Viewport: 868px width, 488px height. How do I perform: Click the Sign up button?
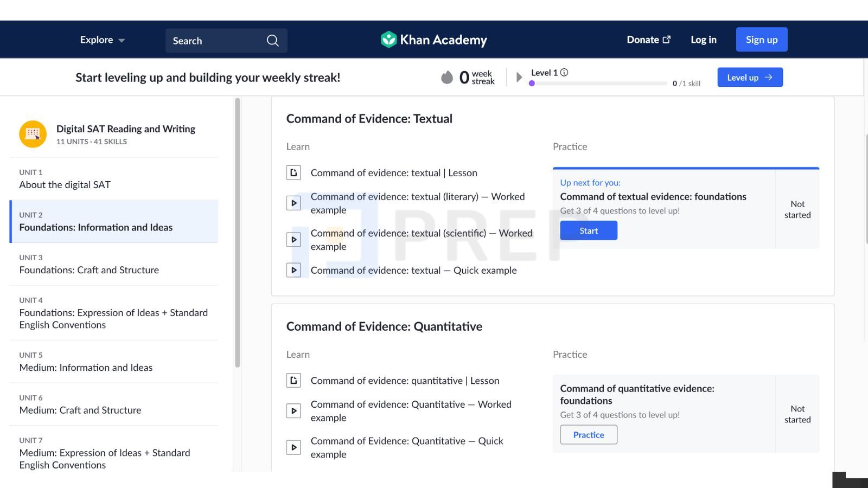762,40
